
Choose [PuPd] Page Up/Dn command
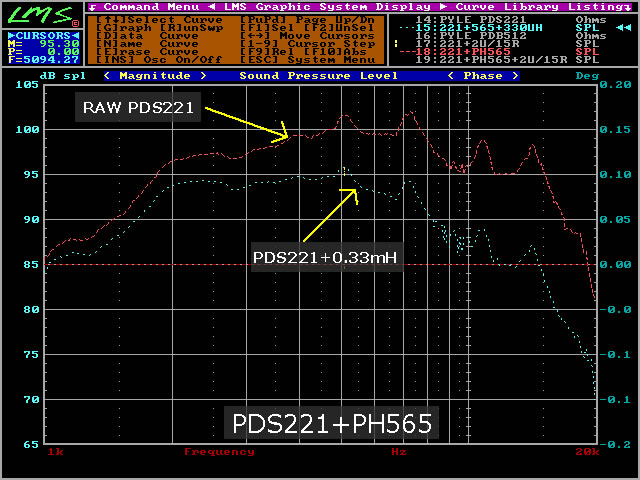pos(307,20)
